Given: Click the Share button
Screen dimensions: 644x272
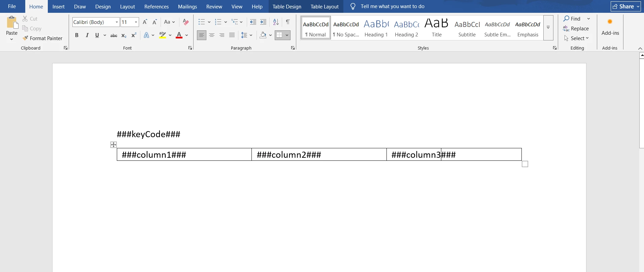Looking at the screenshot, I should click(x=626, y=6).
